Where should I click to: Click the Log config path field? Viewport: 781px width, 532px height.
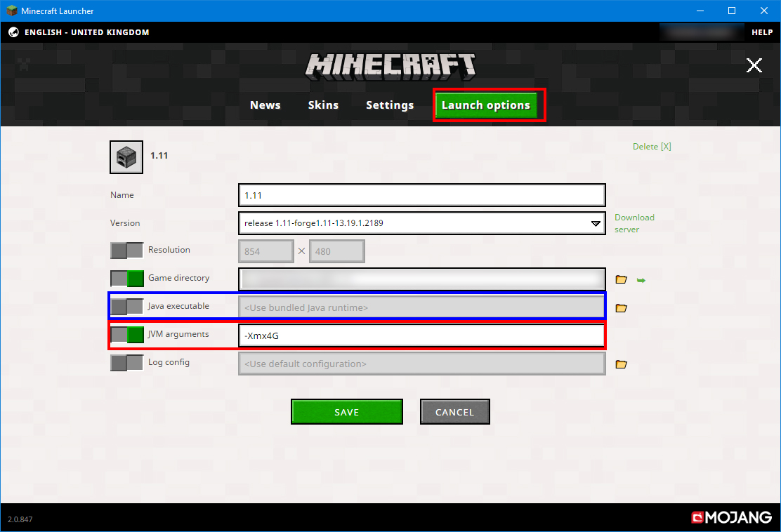coord(422,364)
